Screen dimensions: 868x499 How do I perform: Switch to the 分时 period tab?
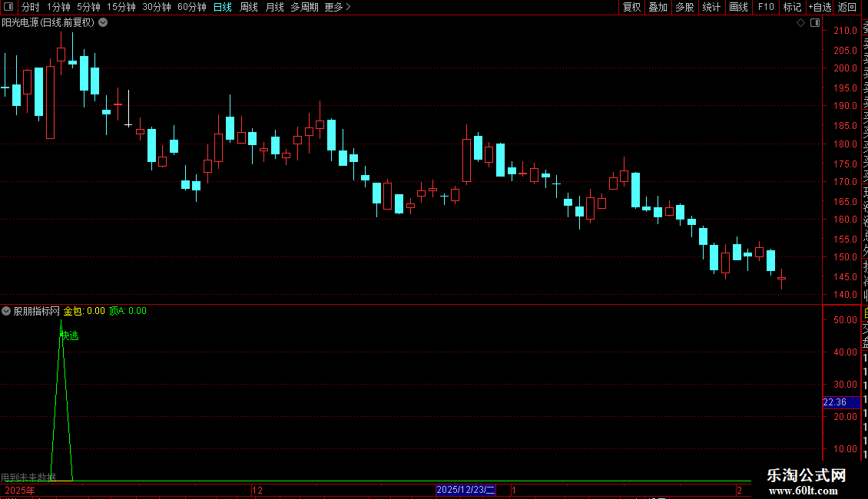point(31,7)
